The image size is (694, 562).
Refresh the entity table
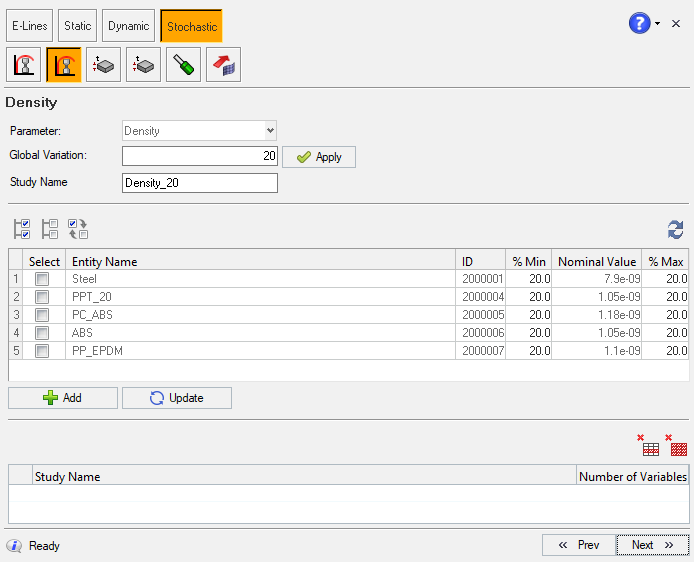(x=676, y=229)
